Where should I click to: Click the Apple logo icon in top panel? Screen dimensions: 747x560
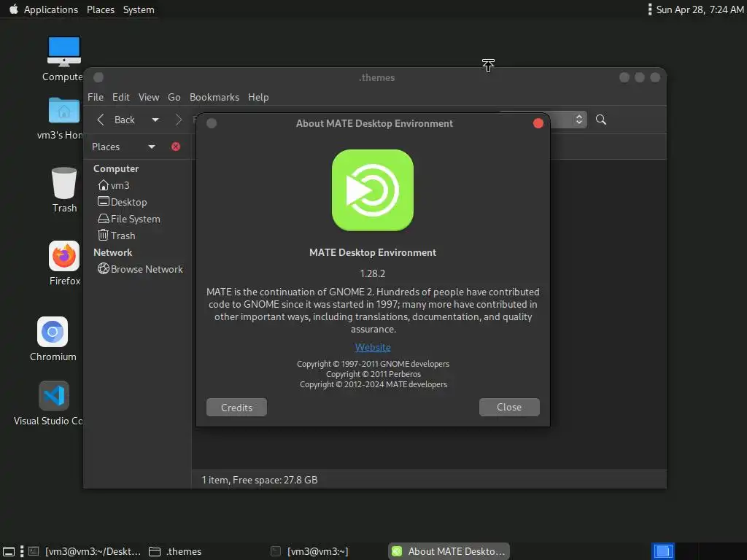(x=13, y=9)
